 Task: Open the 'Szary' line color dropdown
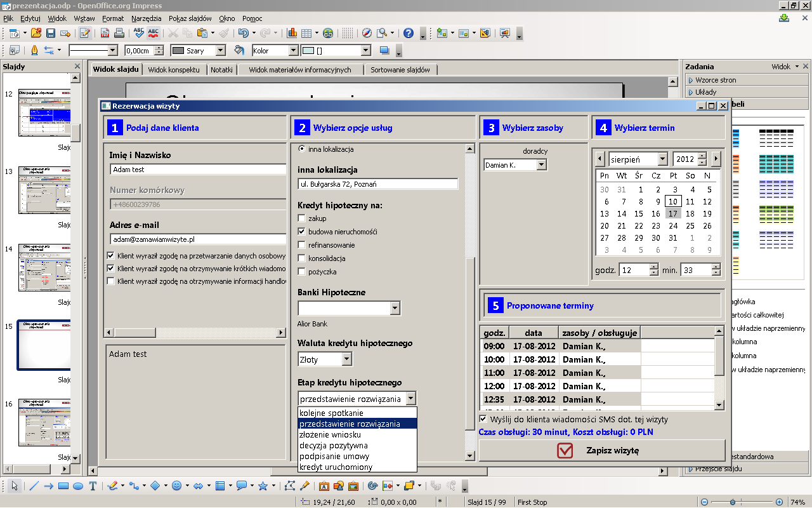pos(220,51)
